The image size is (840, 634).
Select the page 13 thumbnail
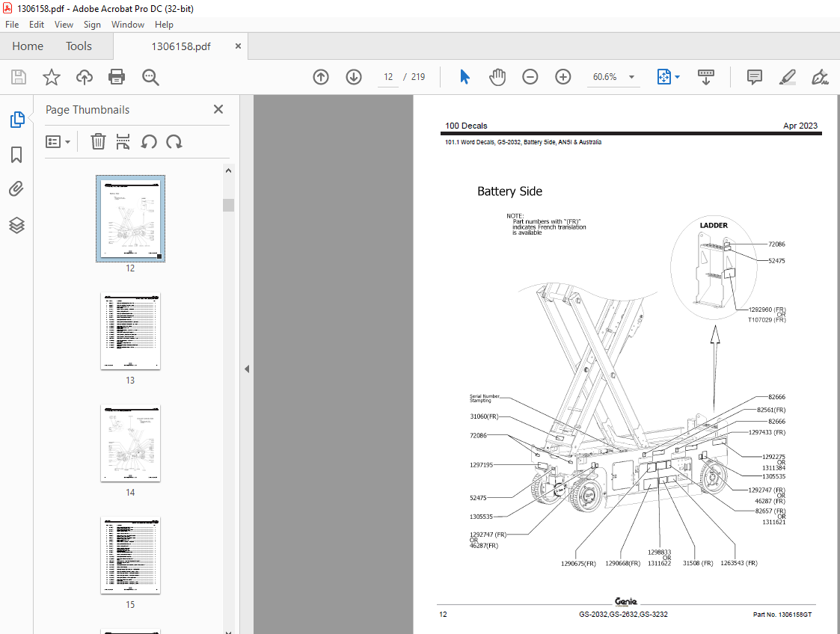[x=130, y=331]
